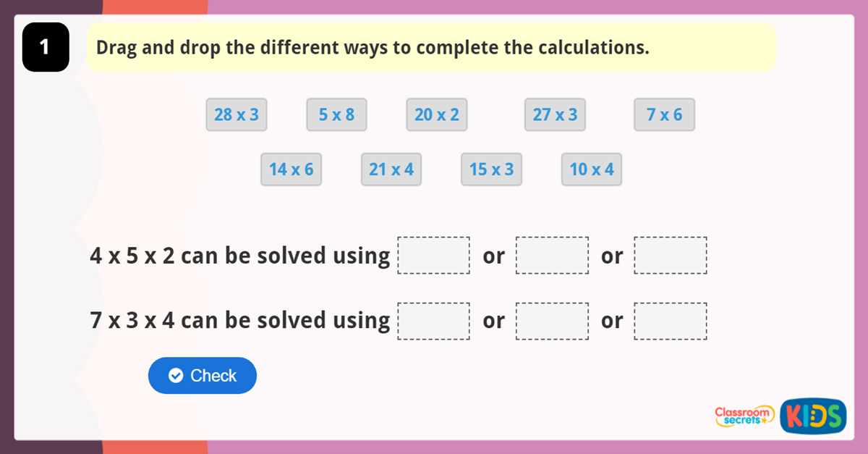Image resolution: width=868 pixels, height=454 pixels.
Task: Click the question number 1 badge
Action: pos(46,48)
